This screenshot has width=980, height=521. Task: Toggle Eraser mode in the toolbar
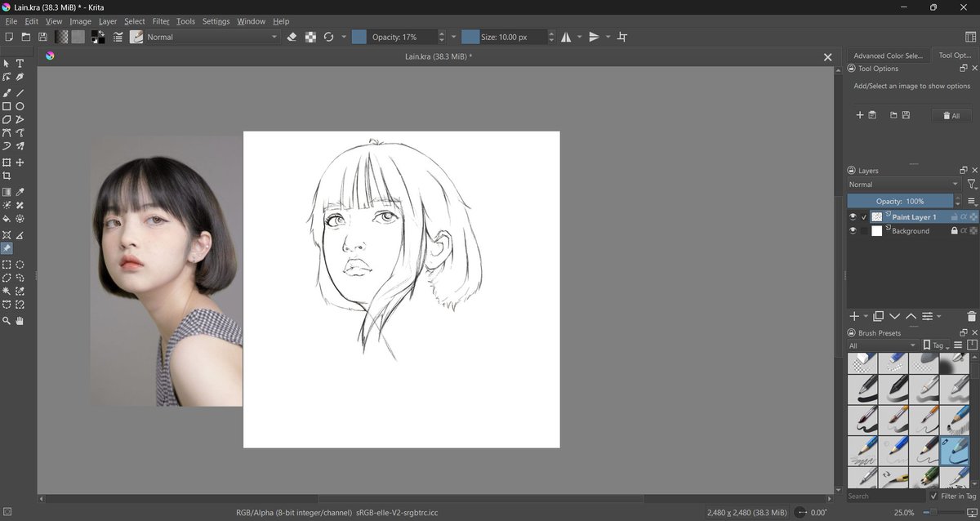click(292, 37)
